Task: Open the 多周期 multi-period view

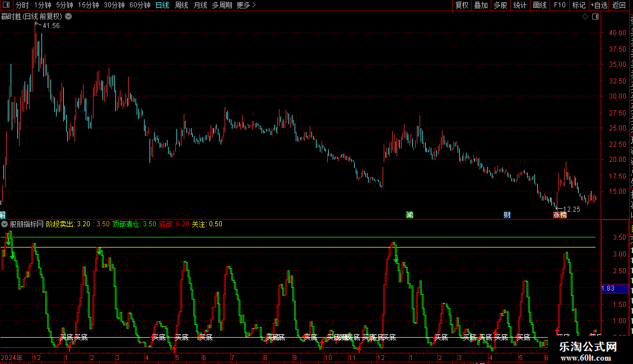Action: click(222, 5)
